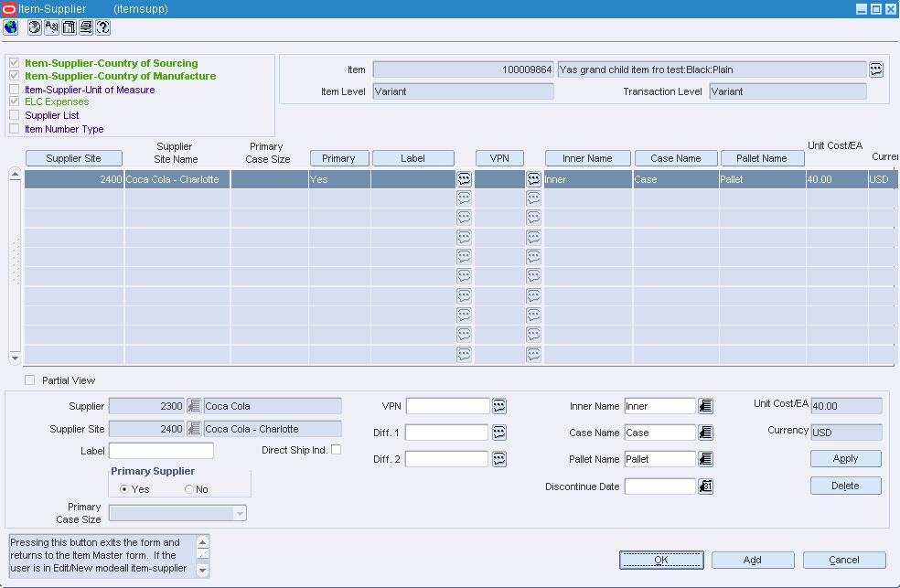Open help via question mark icon
This screenshot has width=900, height=588.
[x=103, y=27]
